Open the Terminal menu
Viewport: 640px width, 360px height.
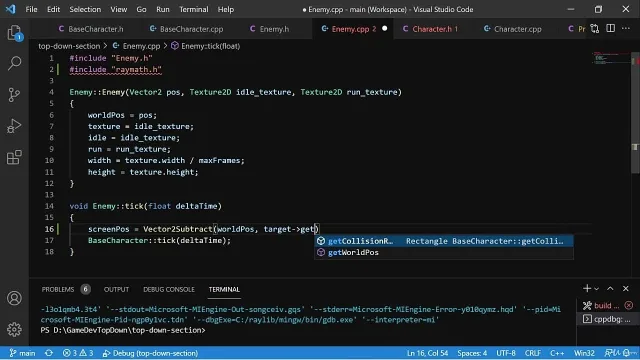[x=193, y=9]
